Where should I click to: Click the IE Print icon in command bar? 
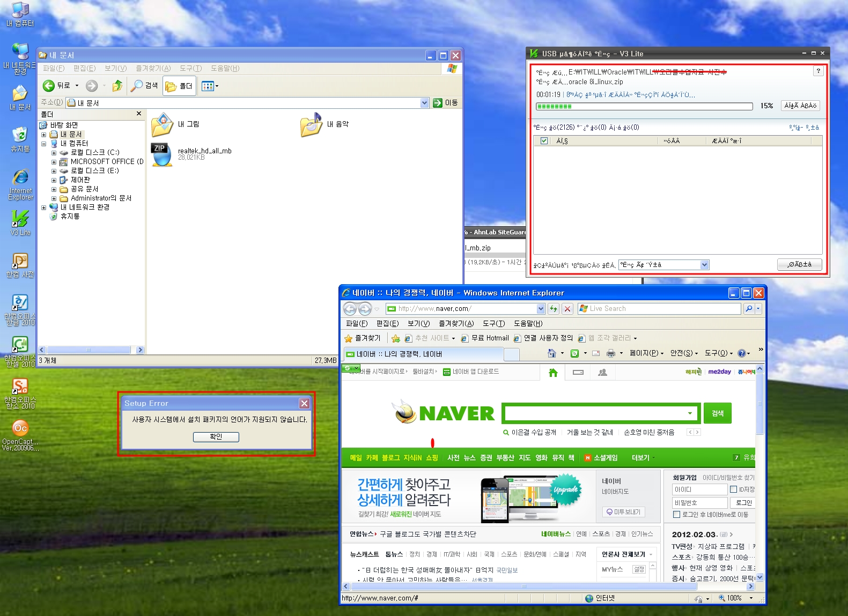610,353
